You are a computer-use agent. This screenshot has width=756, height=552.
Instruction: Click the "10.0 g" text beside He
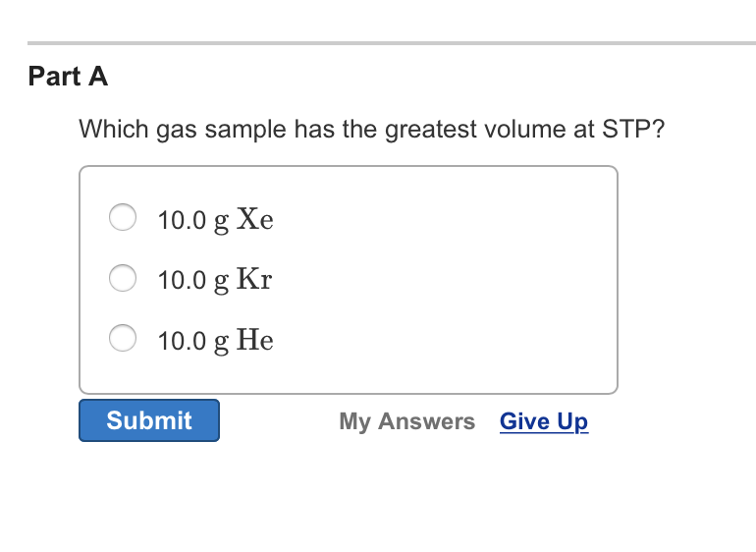tap(192, 341)
